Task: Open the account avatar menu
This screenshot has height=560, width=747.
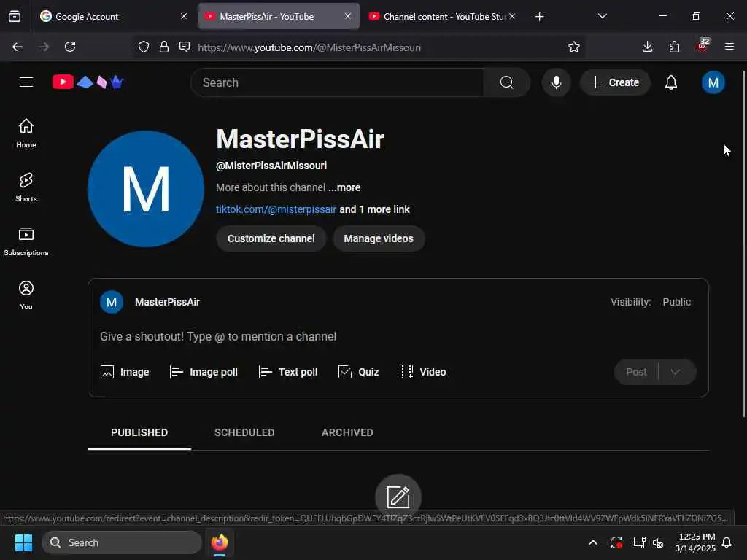Action: [713, 82]
